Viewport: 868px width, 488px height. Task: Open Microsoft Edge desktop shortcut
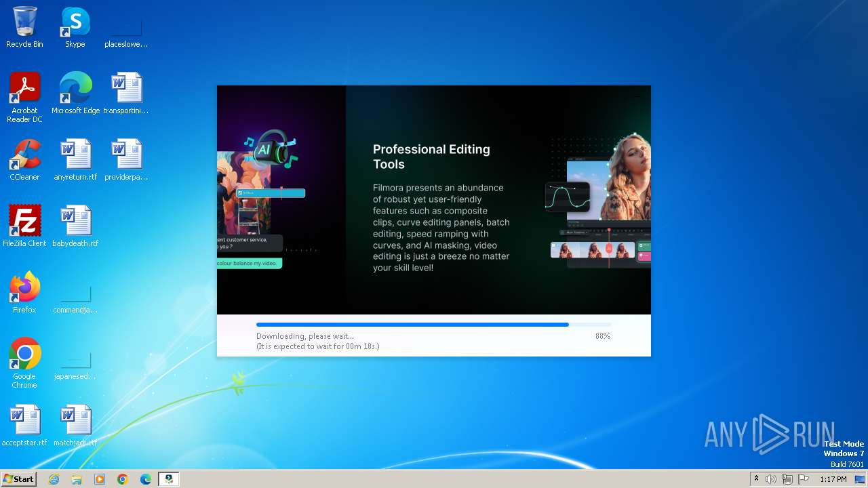pos(75,94)
